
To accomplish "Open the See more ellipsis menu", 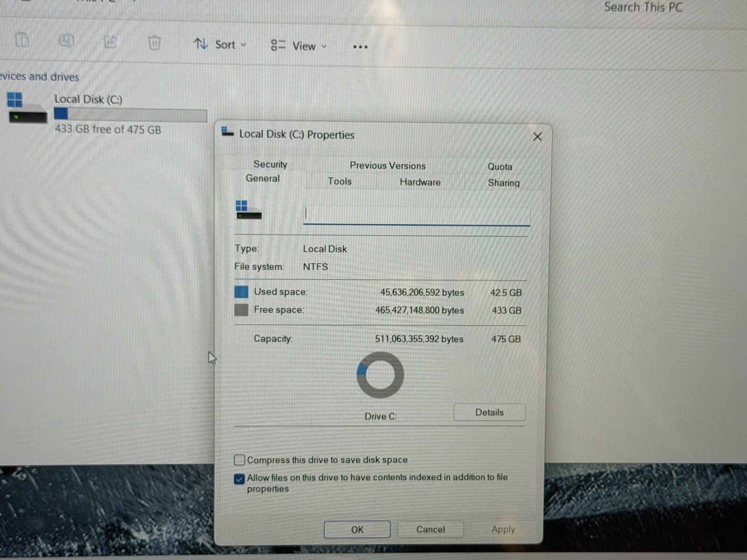I will (360, 47).
